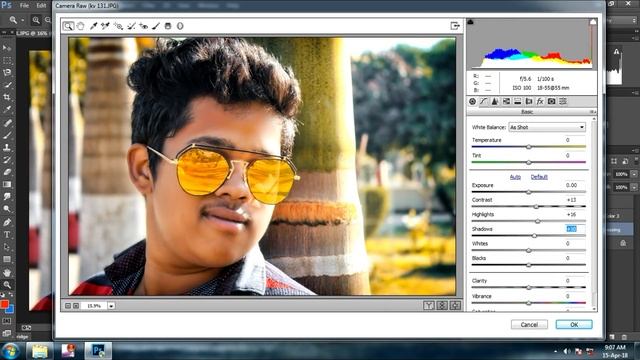Click the Shadows slider handle
Viewport: 640px width, 360px height.
[x=534, y=236]
